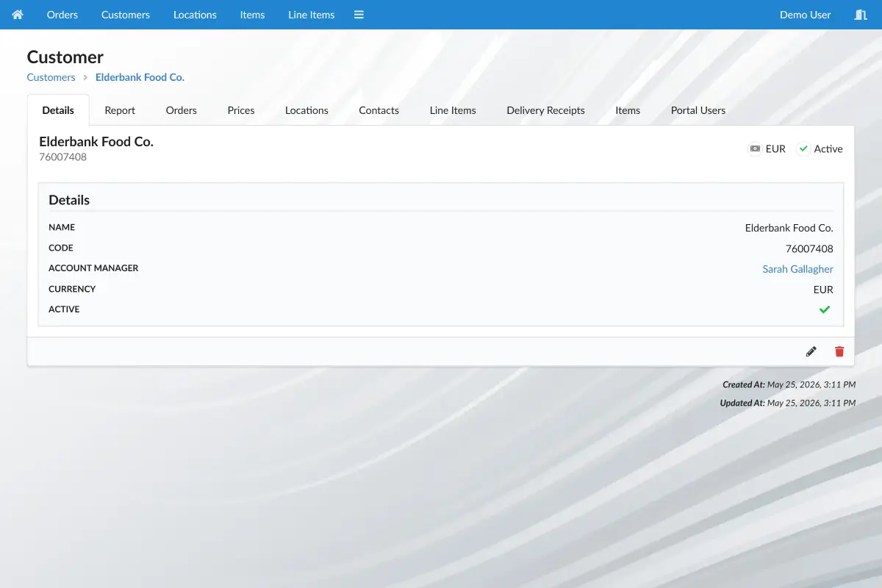
Task: Select the Delivery Receipts tab
Action: coord(545,110)
